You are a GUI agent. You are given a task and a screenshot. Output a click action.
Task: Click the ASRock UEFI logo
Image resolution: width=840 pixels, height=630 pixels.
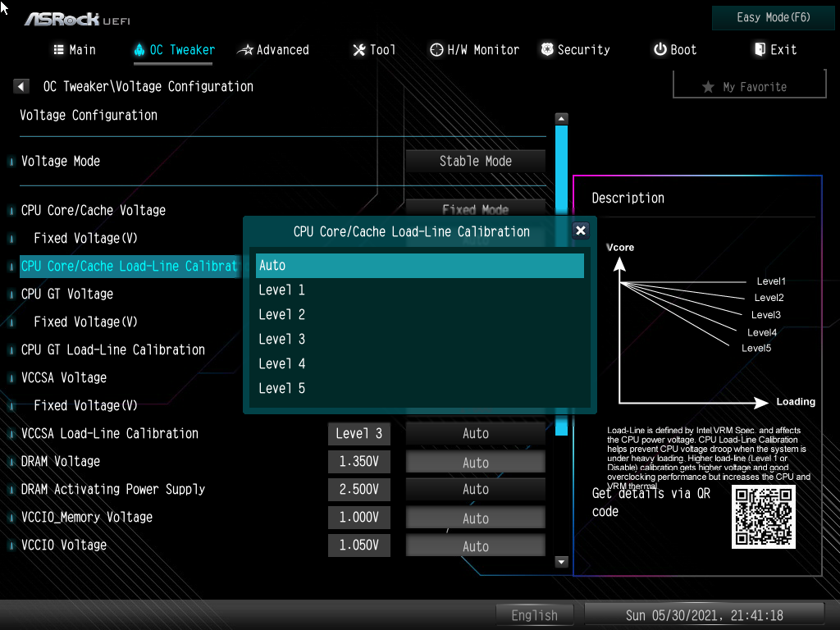click(76, 19)
